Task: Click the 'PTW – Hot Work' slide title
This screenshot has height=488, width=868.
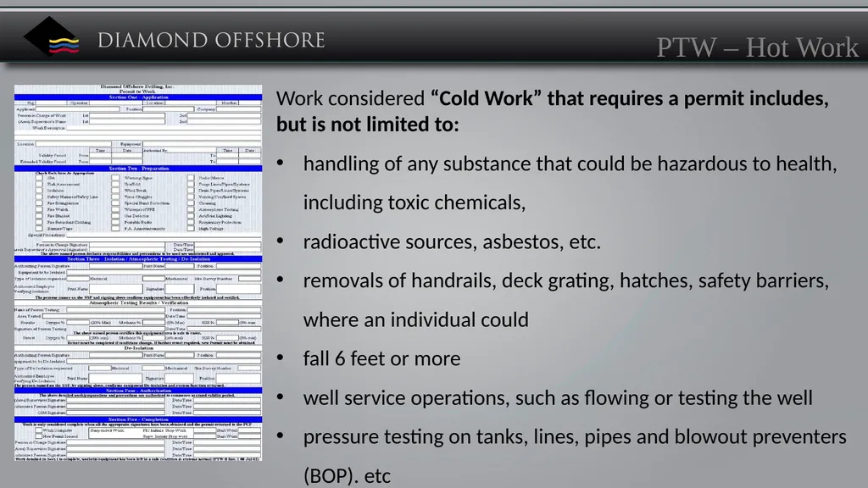Action: click(757, 47)
